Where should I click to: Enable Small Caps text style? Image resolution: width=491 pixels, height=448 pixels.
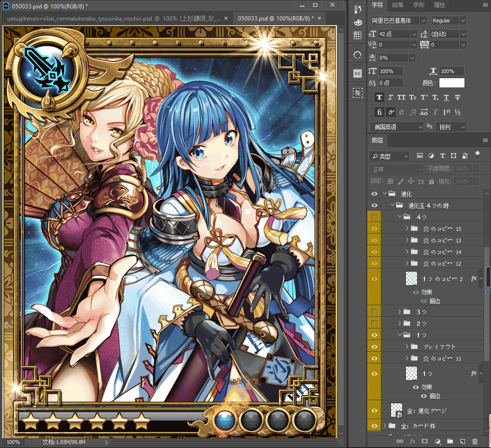coord(413,97)
